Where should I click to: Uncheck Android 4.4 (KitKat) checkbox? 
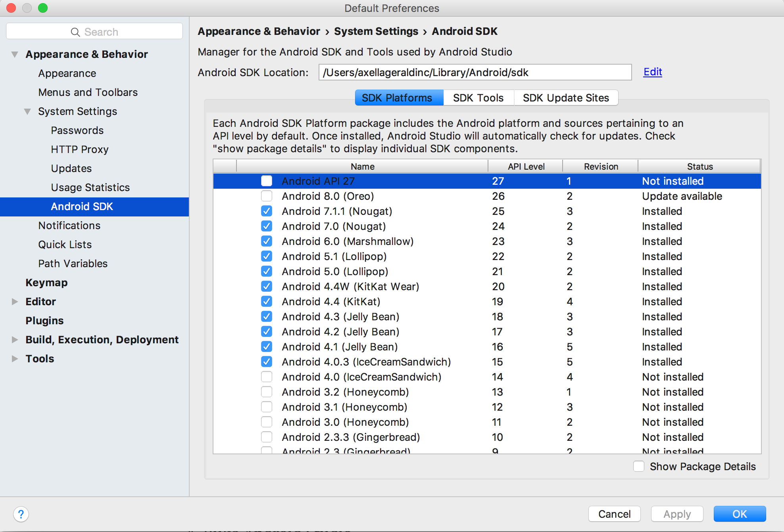click(x=267, y=302)
